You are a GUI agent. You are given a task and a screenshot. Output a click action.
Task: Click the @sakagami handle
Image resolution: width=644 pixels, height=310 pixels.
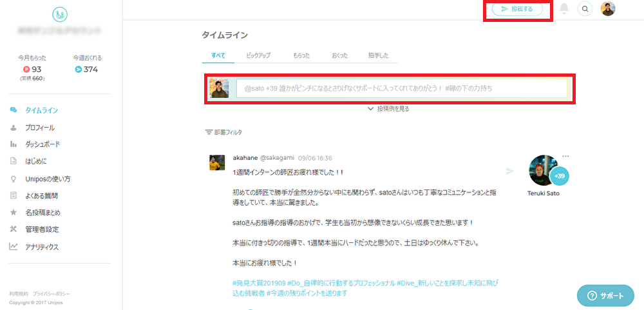(x=277, y=158)
